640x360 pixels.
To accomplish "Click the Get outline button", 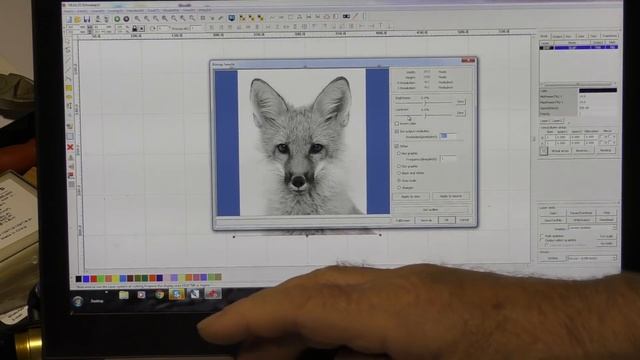I will 431,209.
